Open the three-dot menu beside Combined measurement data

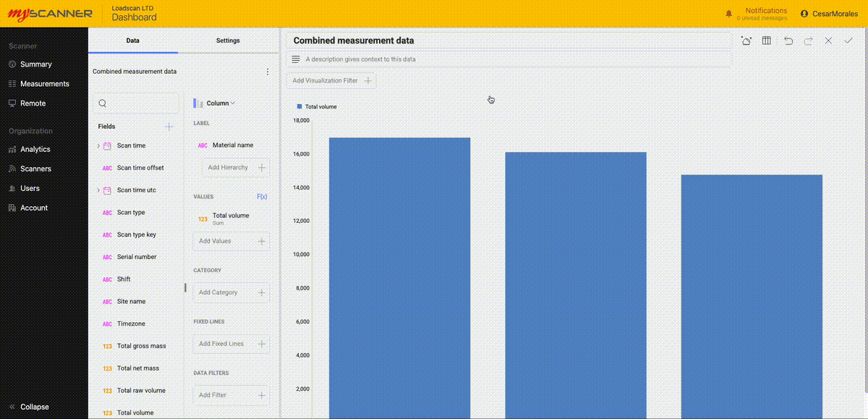268,72
